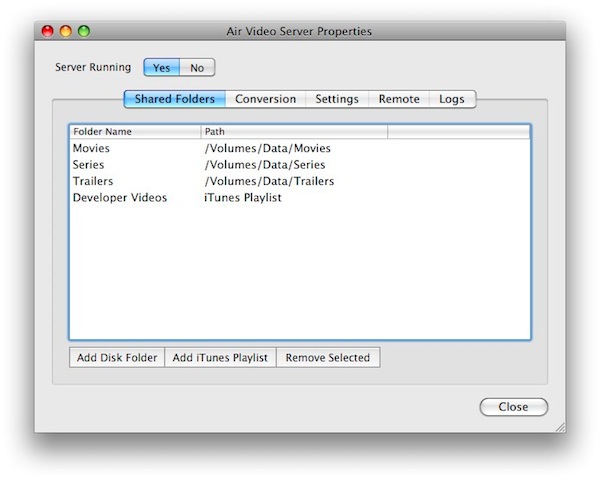Screen dimensions: 600x480
Task: Select the Series folder row
Action: point(300,165)
